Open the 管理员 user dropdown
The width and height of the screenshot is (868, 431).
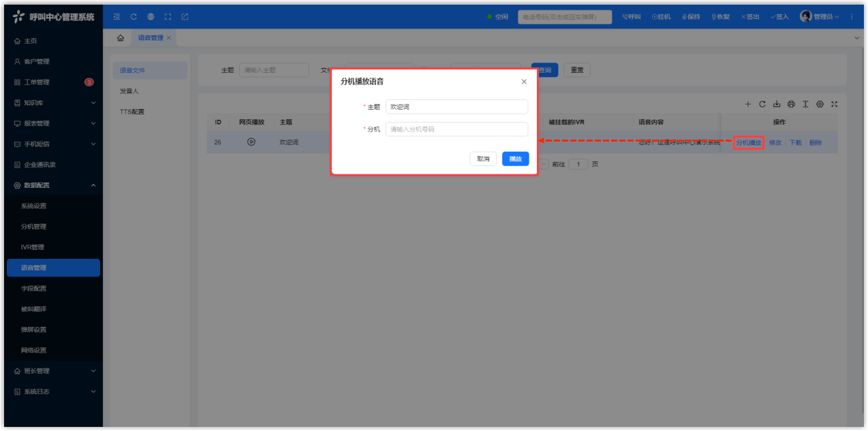[820, 16]
